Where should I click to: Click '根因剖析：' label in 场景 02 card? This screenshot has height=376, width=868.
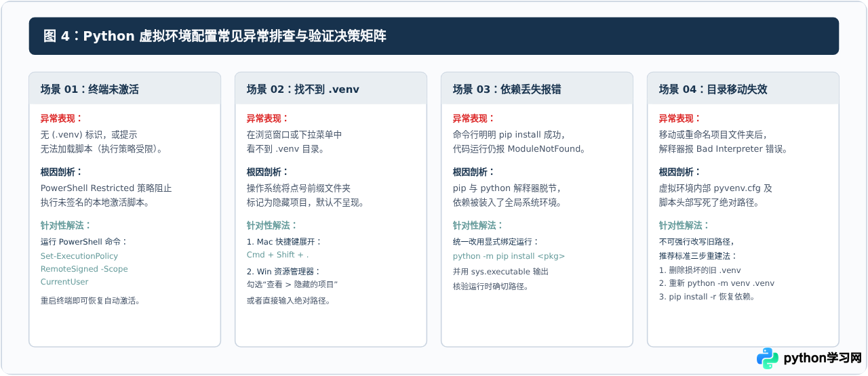pos(268,171)
